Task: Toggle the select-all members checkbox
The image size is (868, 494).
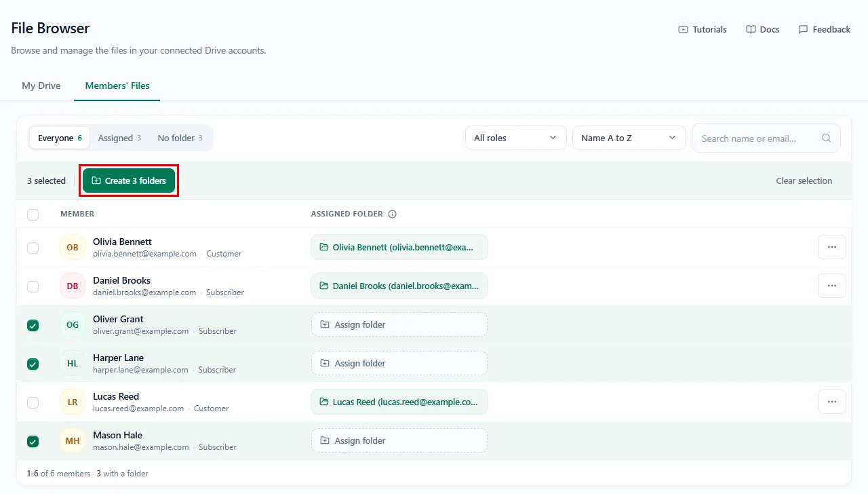Action: pyautogui.click(x=33, y=214)
